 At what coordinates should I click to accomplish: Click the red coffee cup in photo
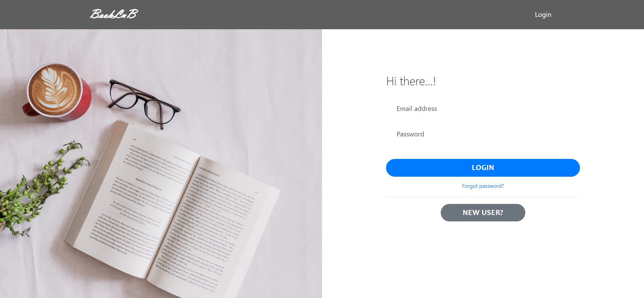58,92
